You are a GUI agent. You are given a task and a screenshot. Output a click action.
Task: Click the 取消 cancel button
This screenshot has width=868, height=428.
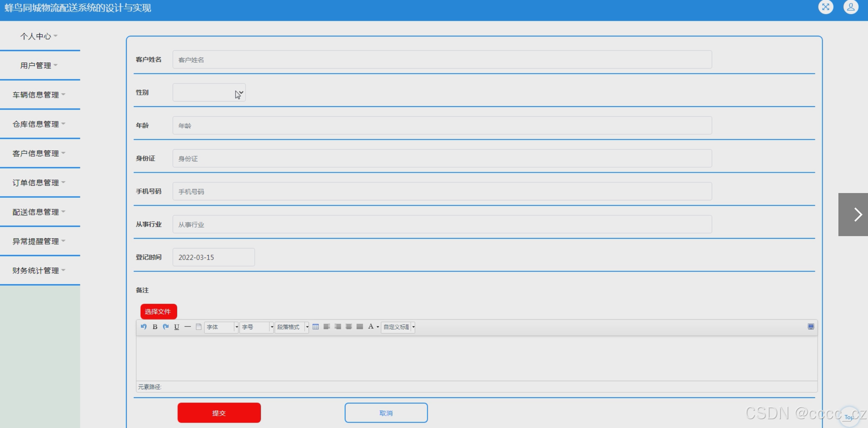coord(386,413)
